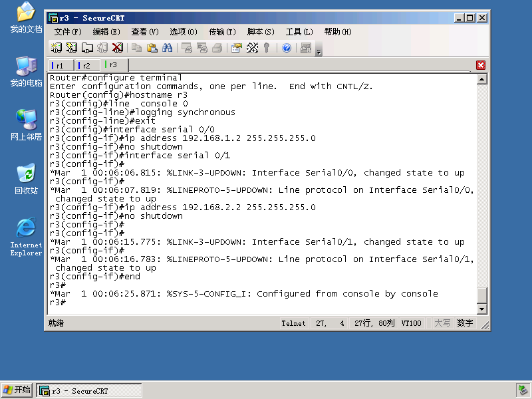This screenshot has width=532, height=399.
Task: Click the Print Screen icon
Action: 187,48
